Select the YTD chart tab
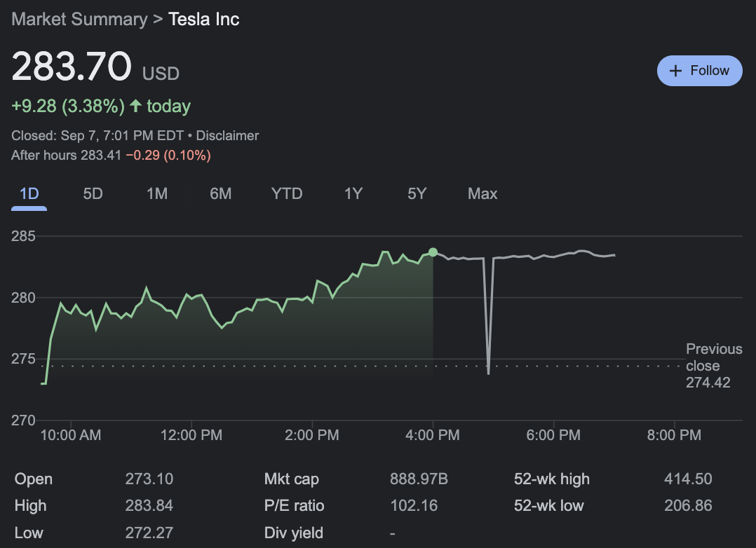 (x=286, y=193)
